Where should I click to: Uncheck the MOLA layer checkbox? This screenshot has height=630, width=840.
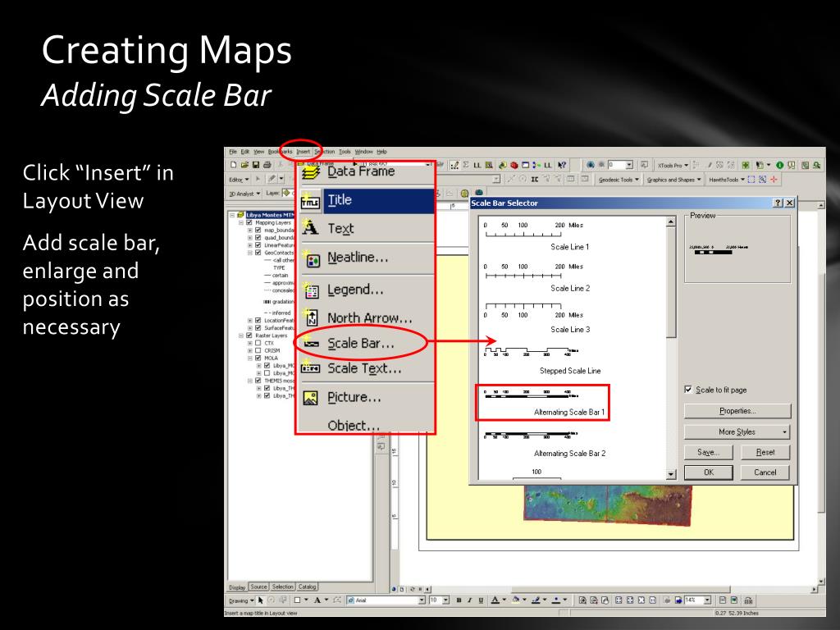coord(258,358)
